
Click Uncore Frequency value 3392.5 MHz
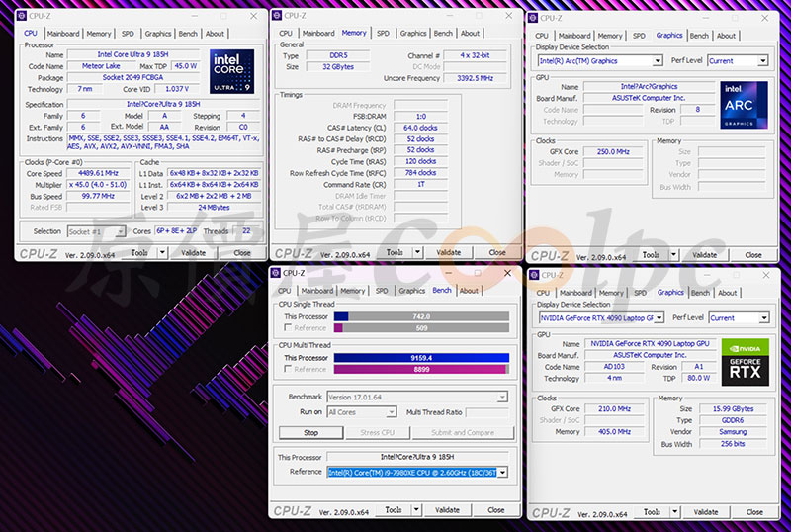(475, 78)
